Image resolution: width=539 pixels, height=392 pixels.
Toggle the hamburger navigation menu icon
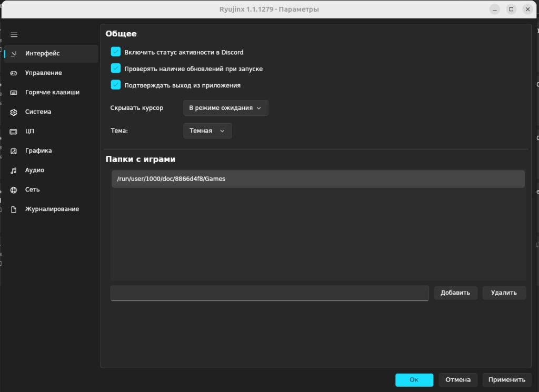14,35
